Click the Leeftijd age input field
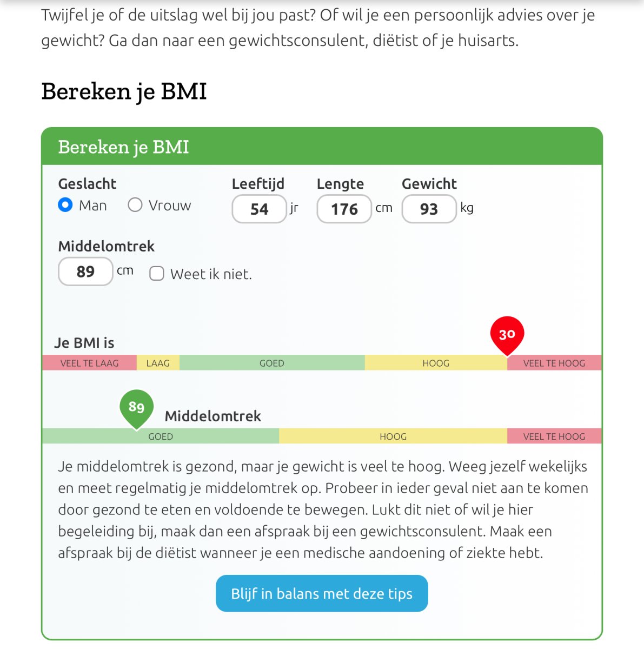The image size is (644, 649). click(x=259, y=209)
